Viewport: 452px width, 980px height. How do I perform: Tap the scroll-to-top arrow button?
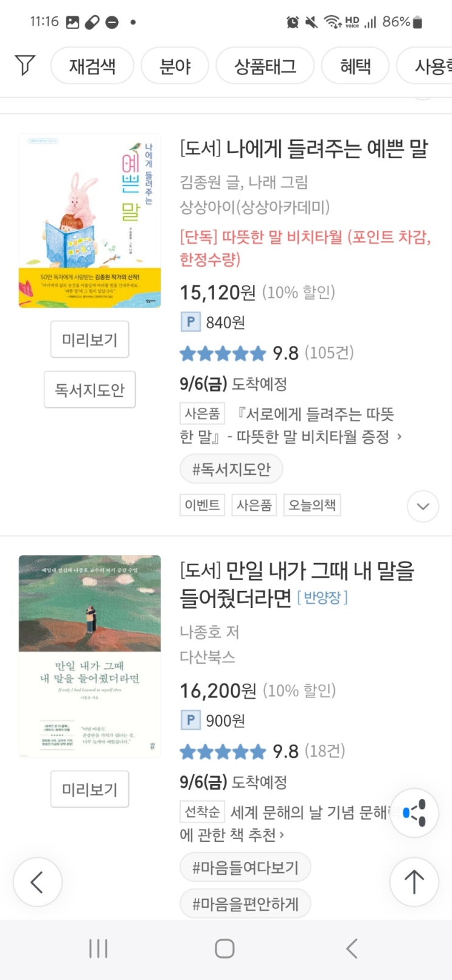tap(414, 881)
